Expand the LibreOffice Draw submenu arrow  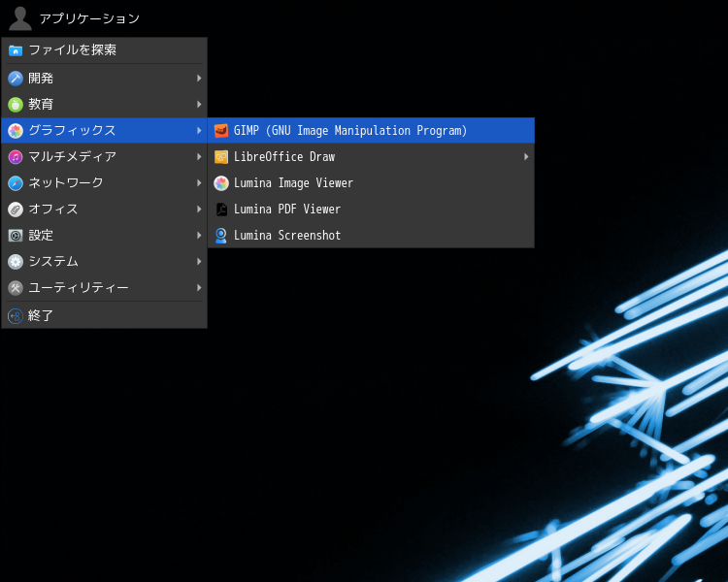coord(526,157)
